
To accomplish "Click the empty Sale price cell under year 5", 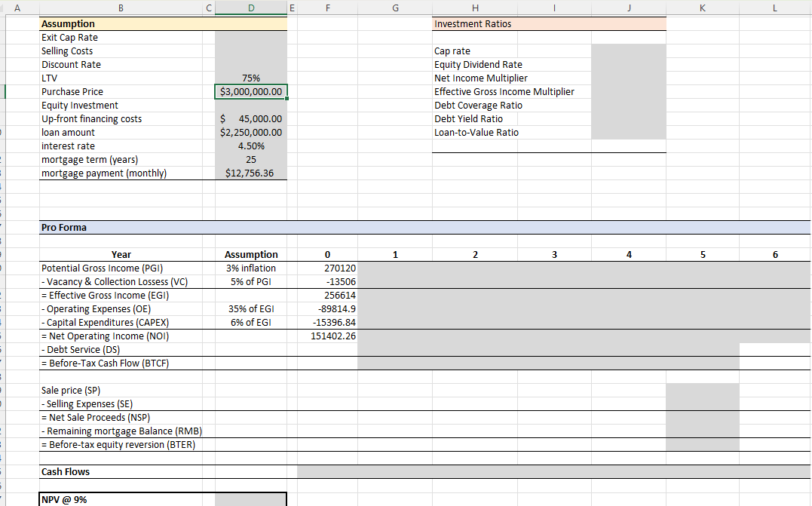I will click(x=703, y=390).
